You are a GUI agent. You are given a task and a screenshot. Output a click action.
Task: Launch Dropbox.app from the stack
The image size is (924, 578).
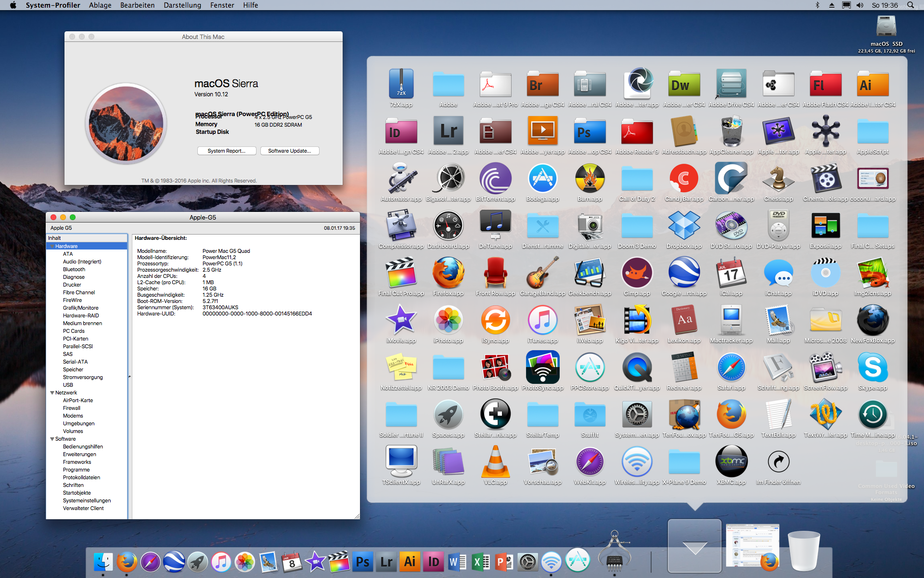point(684,225)
